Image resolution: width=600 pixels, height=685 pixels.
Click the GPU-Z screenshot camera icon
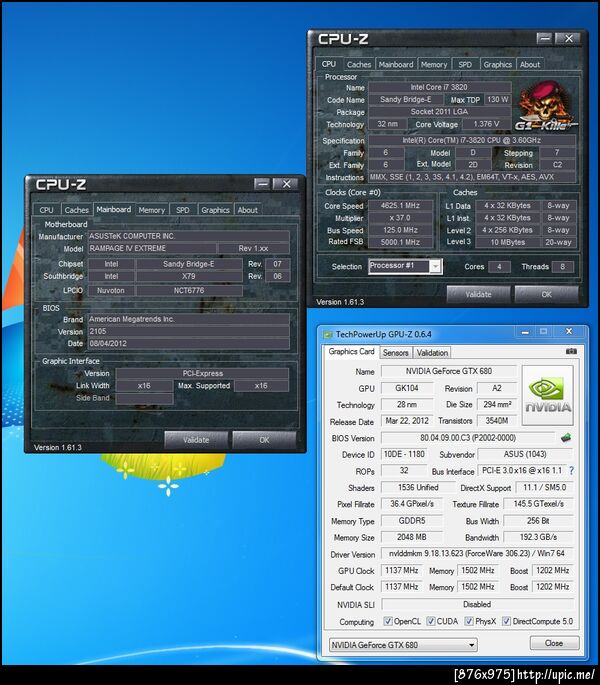coord(571,351)
